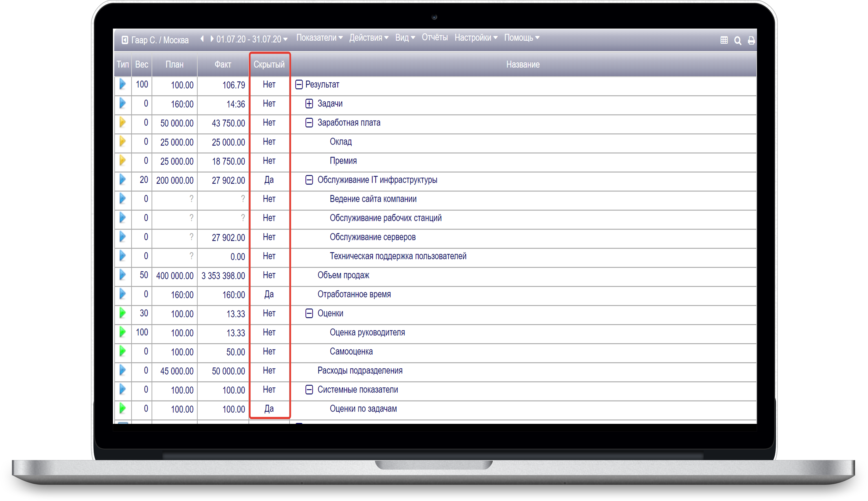Select the Объем продаж row name
The height and width of the screenshot is (501, 868).
tap(343, 275)
